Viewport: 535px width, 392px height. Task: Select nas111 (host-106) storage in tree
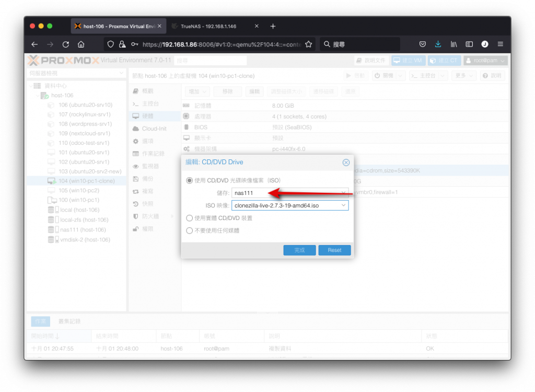pos(77,230)
